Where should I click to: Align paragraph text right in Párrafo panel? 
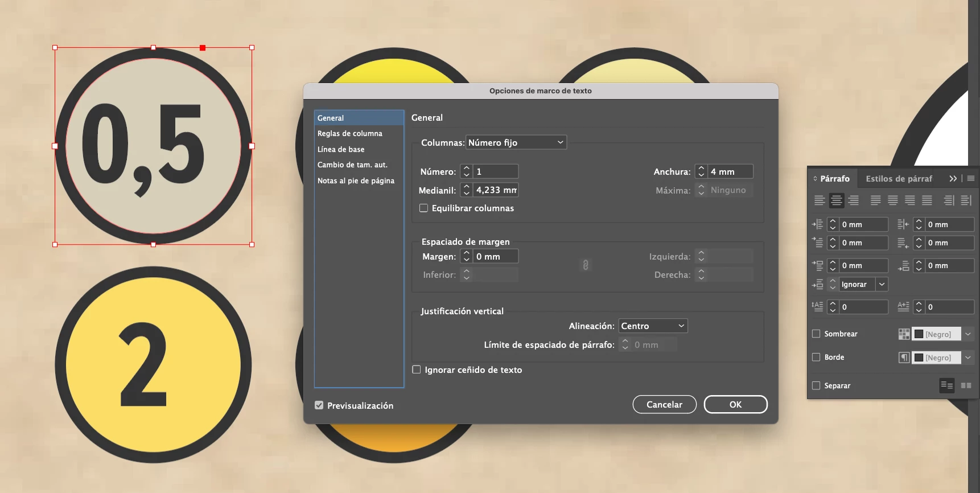point(853,200)
